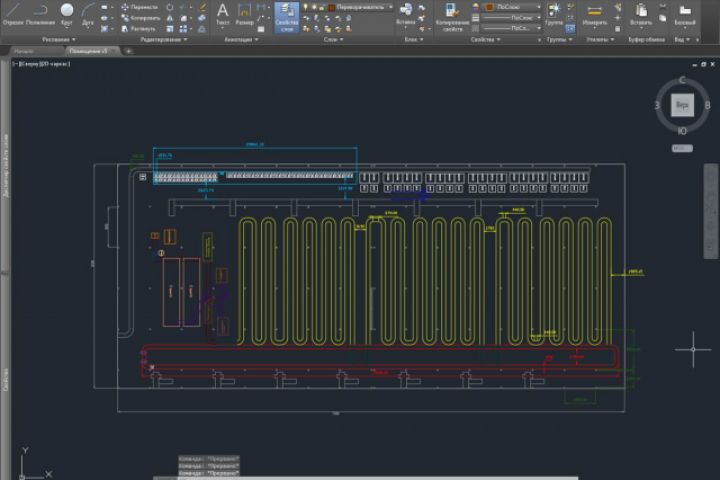Viewport: 720px width, 480px height.
Task: Click the Dimension (Размер) tool
Action: pyautogui.click(x=244, y=13)
